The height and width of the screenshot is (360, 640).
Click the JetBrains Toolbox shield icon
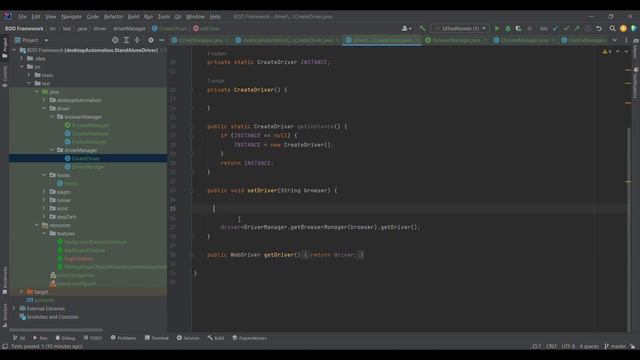pyautogui.click(x=633, y=29)
